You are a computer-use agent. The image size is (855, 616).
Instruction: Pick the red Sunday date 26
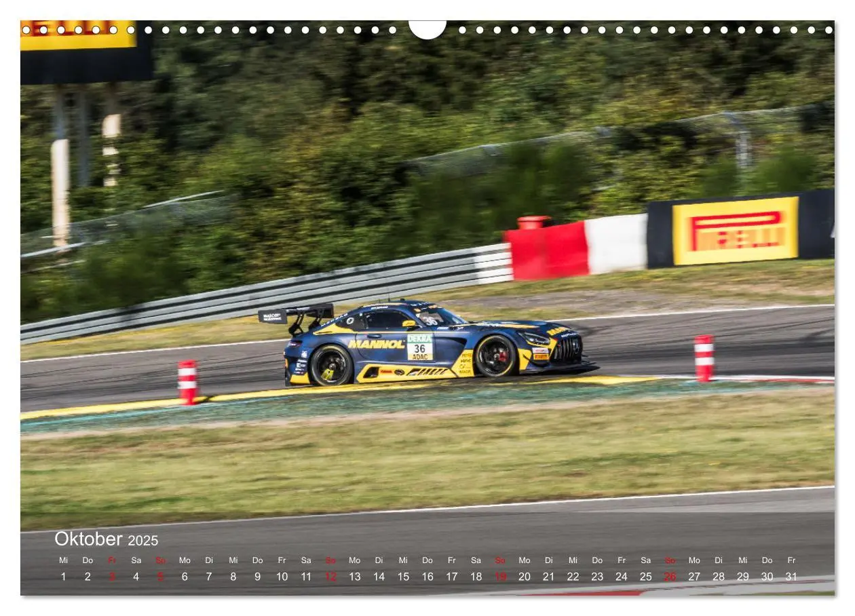click(670, 577)
